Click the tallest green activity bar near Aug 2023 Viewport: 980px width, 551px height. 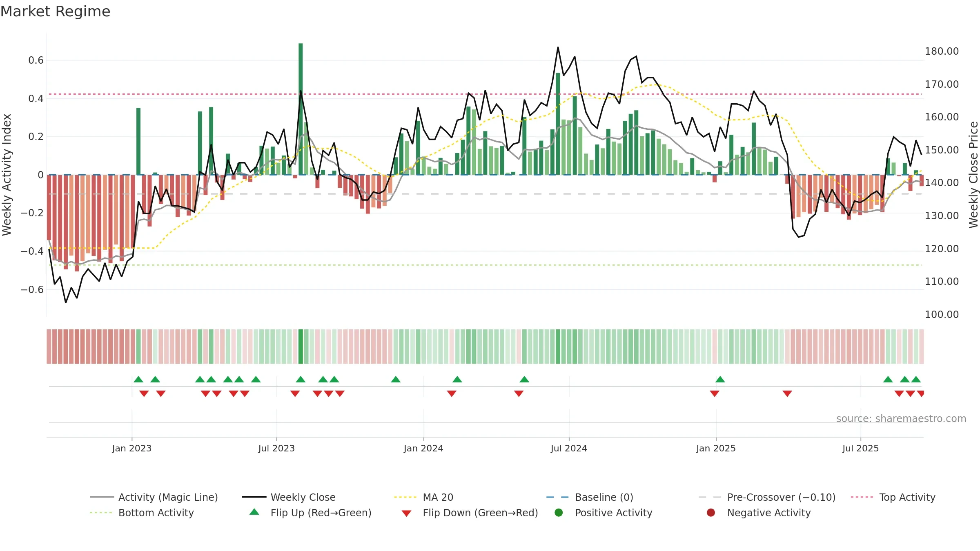(x=301, y=109)
